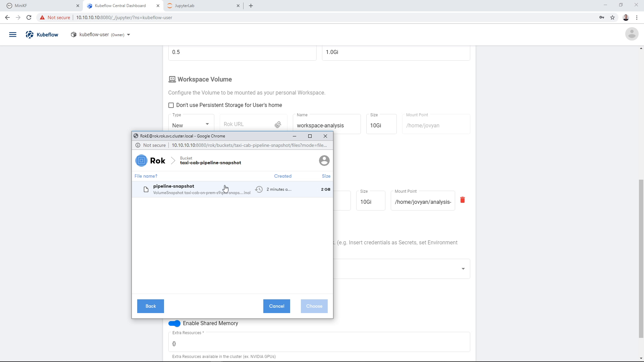
Task: Open the saved passwords key icon
Action: (x=602, y=17)
